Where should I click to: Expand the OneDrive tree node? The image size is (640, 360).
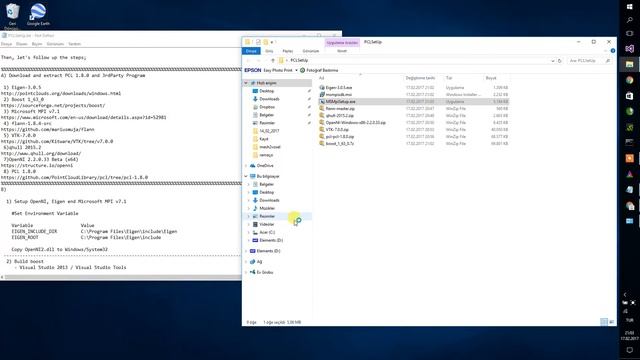(x=246, y=166)
